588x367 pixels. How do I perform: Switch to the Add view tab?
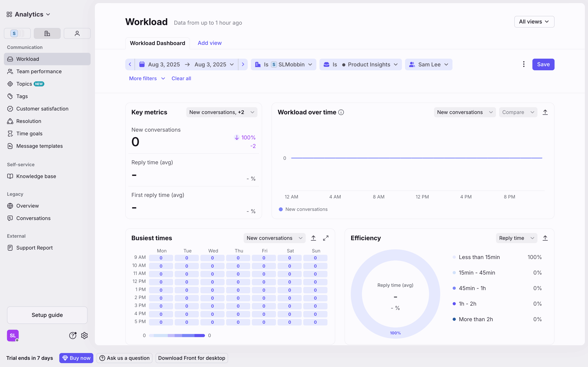[209, 43]
